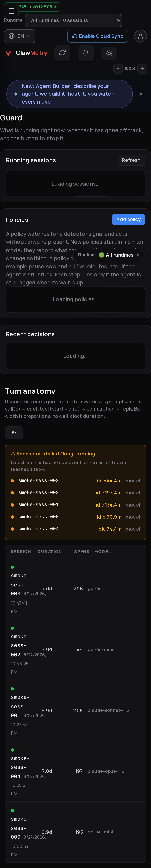151x868 pixels.
Task: Toggle light theme with sun icon
Action: 109,53
